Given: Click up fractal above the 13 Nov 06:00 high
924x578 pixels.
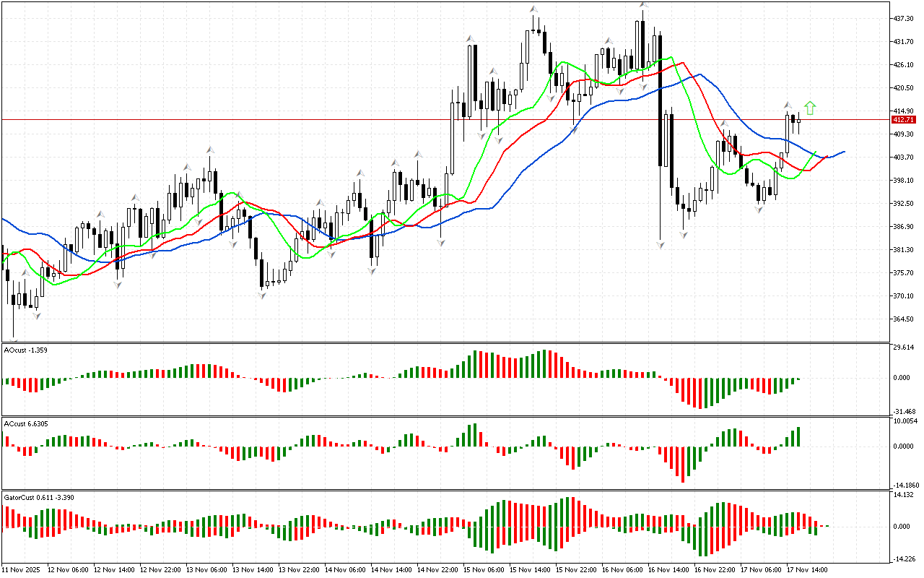Looking at the screenshot, I should (210, 150).
